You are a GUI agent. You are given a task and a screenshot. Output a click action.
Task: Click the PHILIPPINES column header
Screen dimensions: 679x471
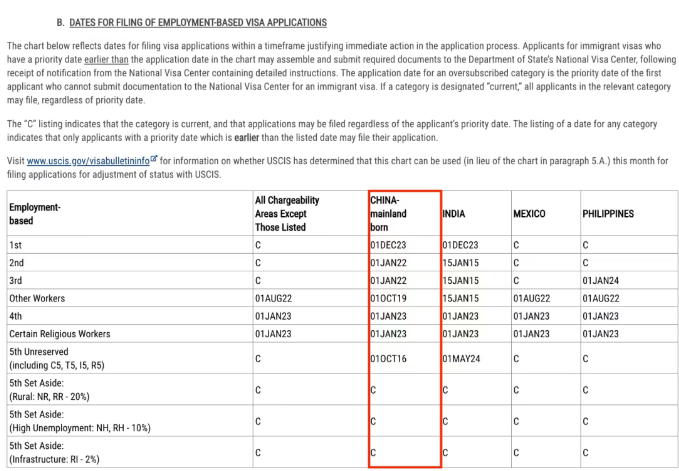tap(608, 214)
